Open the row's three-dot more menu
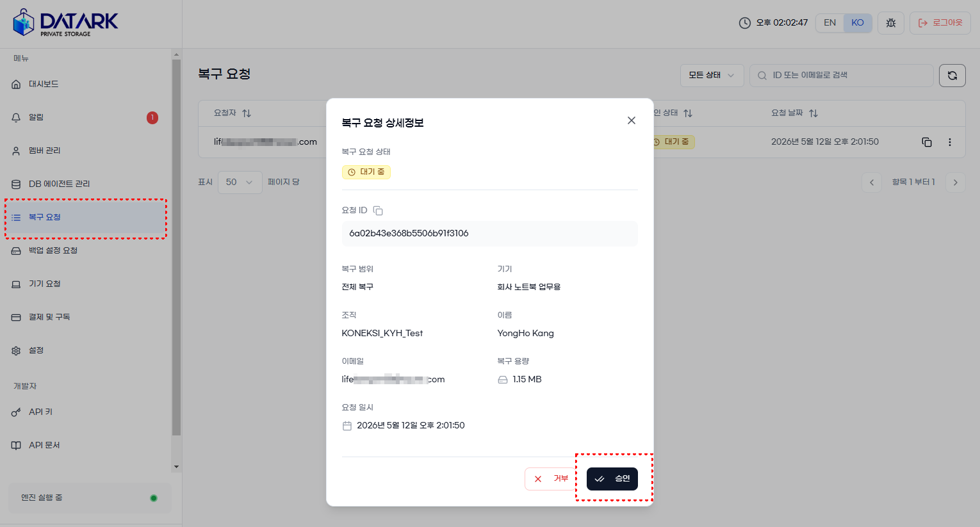Image resolution: width=980 pixels, height=527 pixels. [x=950, y=142]
